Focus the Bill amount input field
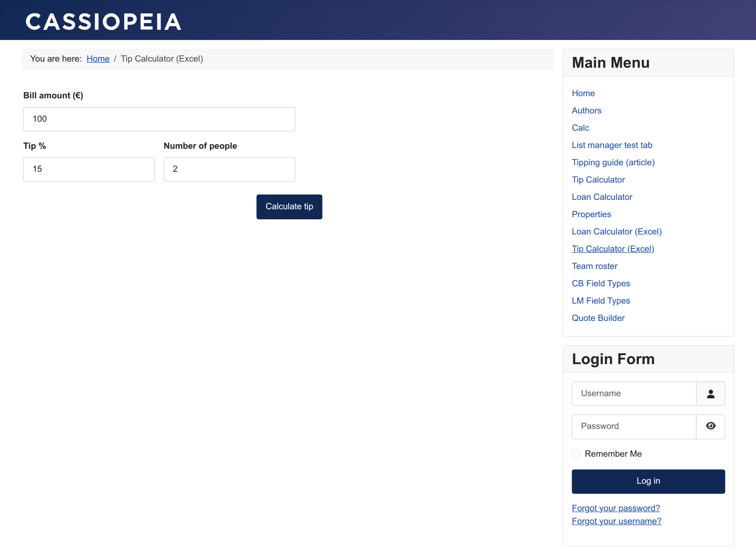Viewport: 756px width, 555px height. pyautogui.click(x=159, y=119)
